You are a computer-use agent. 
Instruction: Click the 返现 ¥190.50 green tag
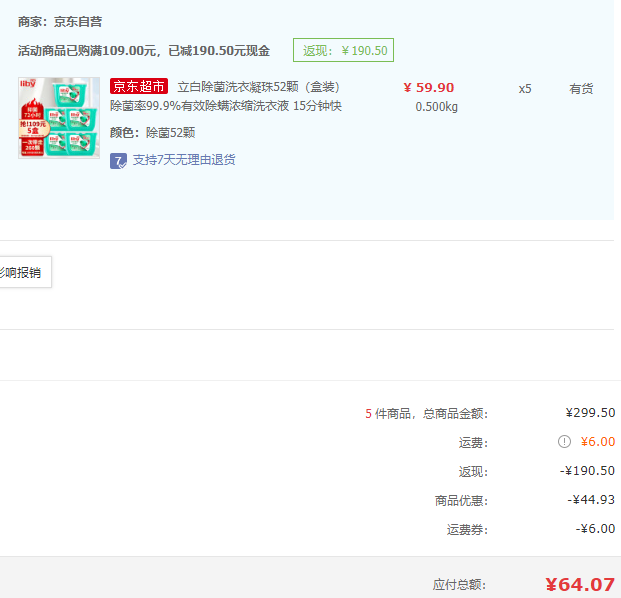click(343, 50)
